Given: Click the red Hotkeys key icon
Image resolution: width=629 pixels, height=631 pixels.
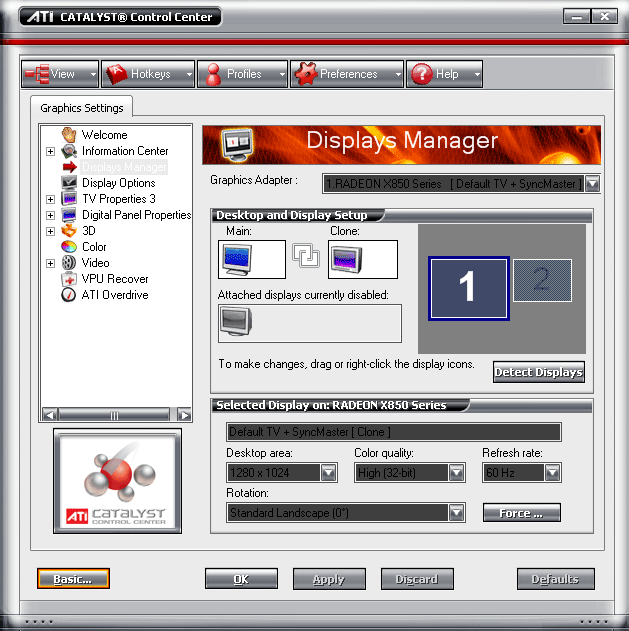Looking at the screenshot, I should (x=116, y=74).
